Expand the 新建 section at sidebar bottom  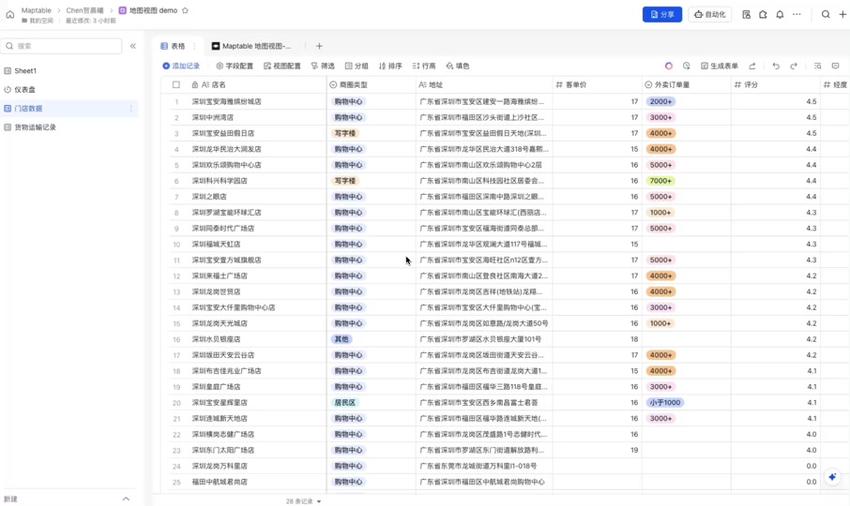126,499
